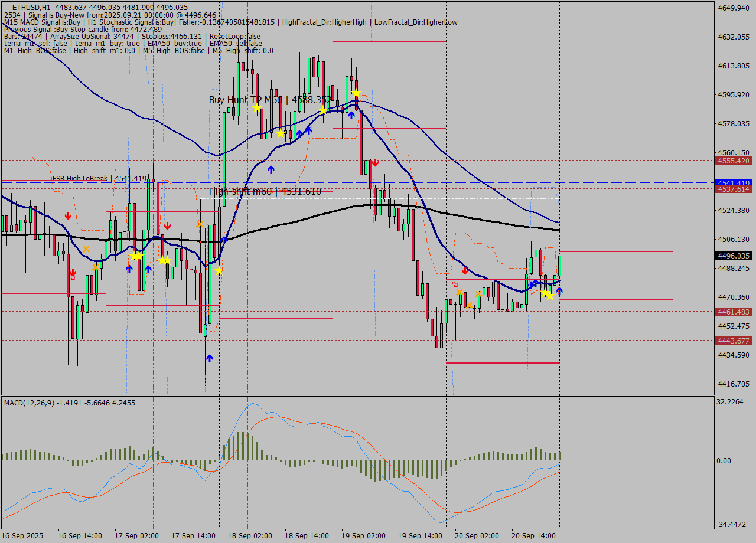Click the red down arrow near 4555.420 level
Viewport: 756px width, 543px height.
point(375,162)
